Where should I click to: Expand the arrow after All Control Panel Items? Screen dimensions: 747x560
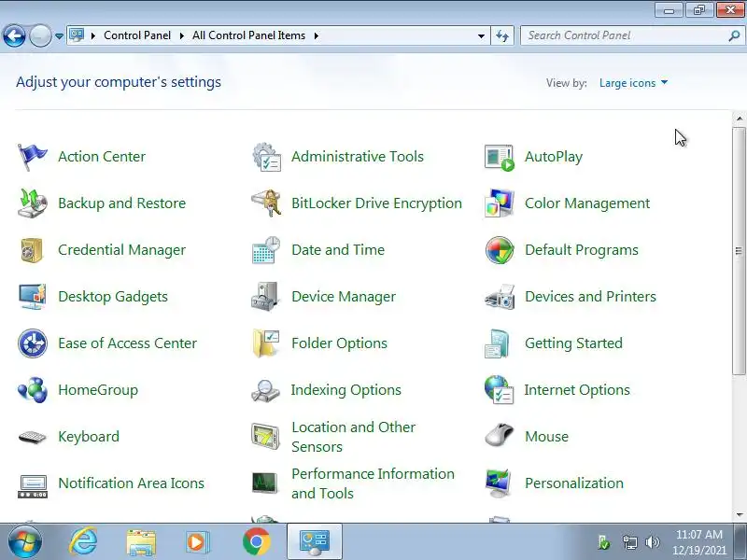coord(316,35)
